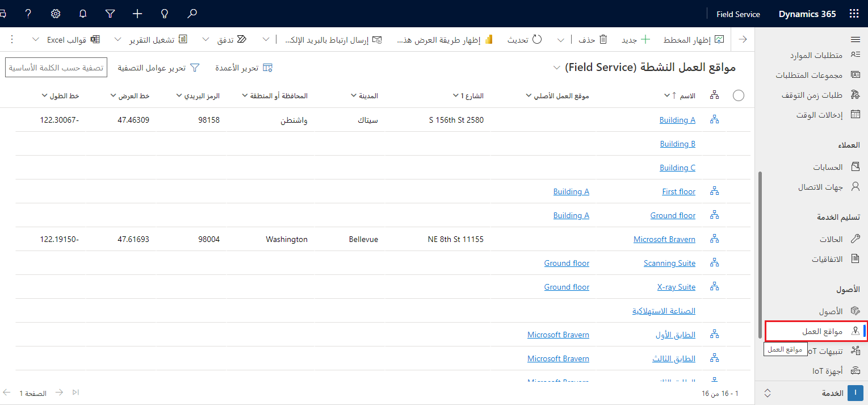Click تدفق flow button
The width and height of the screenshot is (868, 405).
[x=233, y=40]
